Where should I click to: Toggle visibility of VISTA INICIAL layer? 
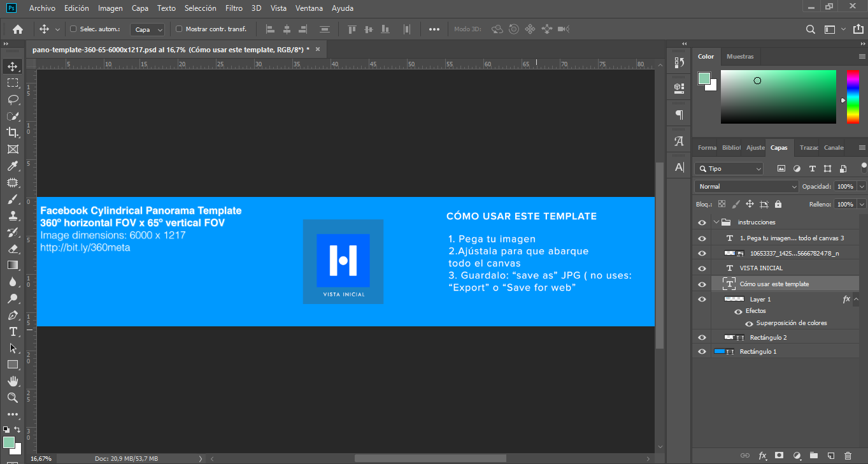(x=702, y=268)
